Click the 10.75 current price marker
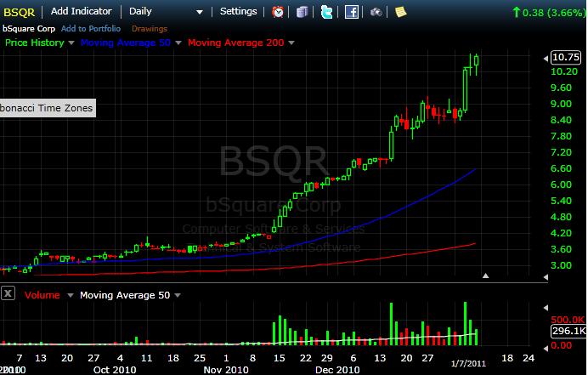 pos(566,58)
